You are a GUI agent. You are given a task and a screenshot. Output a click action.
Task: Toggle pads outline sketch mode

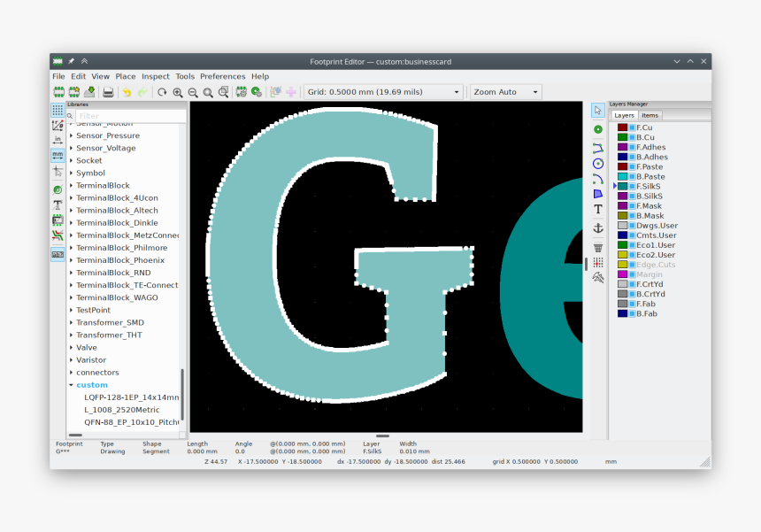pyautogui.click(x=58, y=189)
